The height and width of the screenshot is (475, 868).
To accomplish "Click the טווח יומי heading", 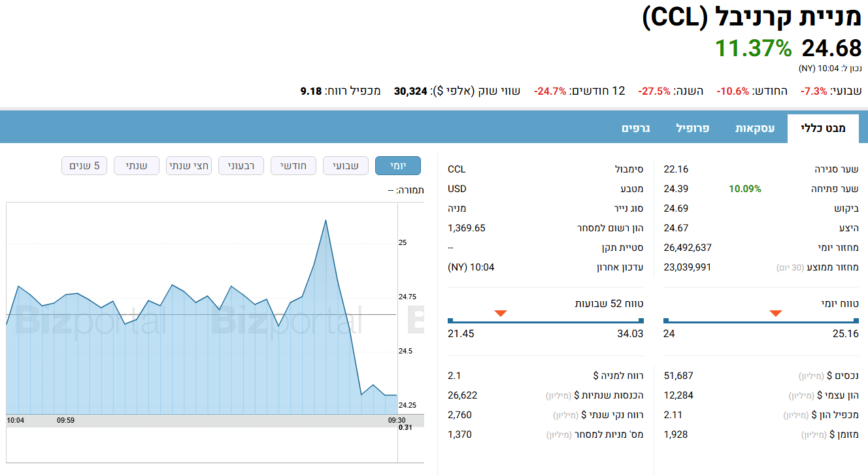I will [x=840, y=304].
